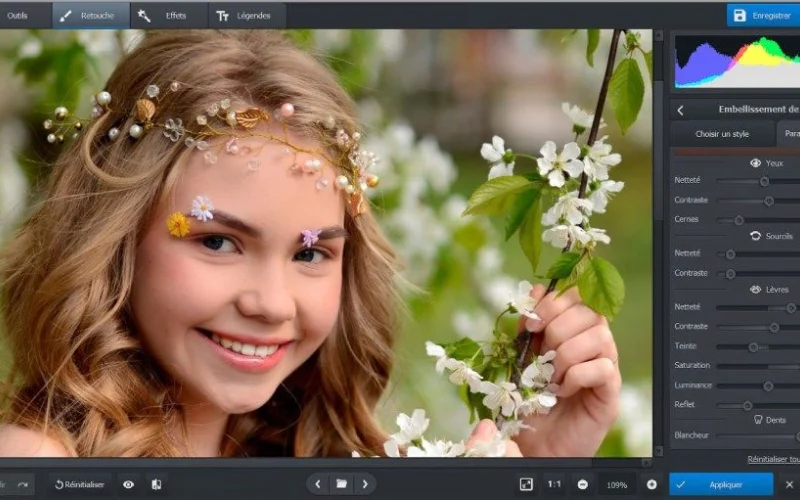
Task: Click the Lèvres section header
Action: point(769,289)
